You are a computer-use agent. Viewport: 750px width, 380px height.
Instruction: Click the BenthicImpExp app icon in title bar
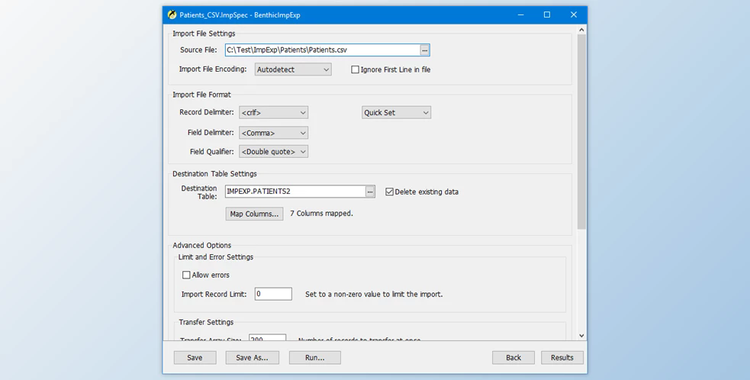click(x=172, y=15)
